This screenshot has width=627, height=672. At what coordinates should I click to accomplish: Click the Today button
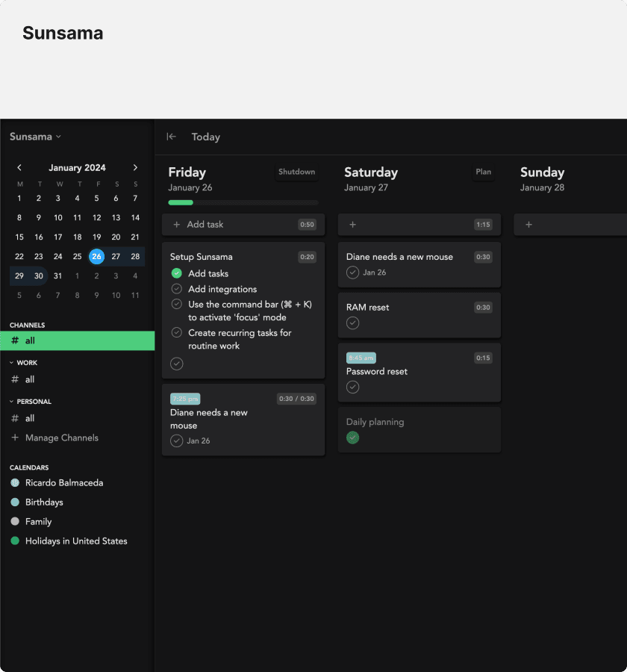206,137
